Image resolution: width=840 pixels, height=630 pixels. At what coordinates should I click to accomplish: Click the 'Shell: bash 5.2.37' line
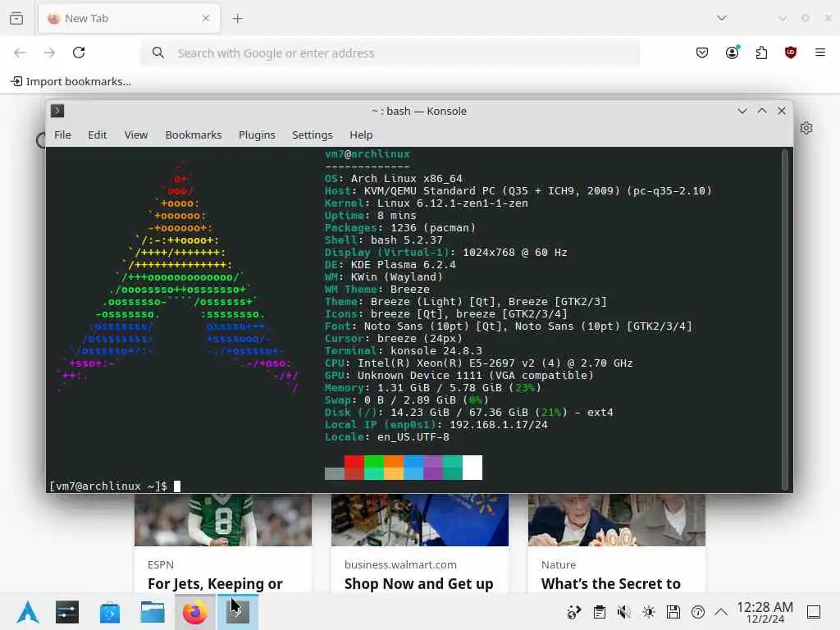[x=384, y=240]
